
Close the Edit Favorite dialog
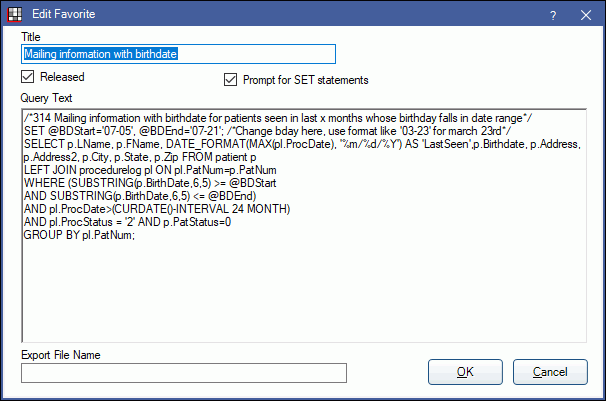584,14
